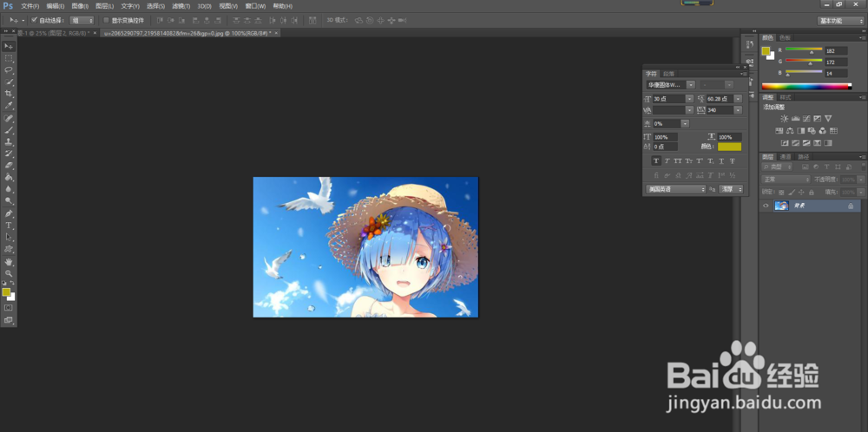Switch to the Styles tab
This screenshot has width=868, height=432.
click(786, 97)
